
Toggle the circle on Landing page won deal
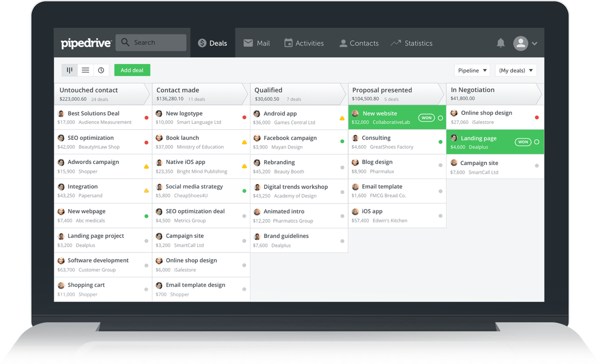[x=536, y=142]
